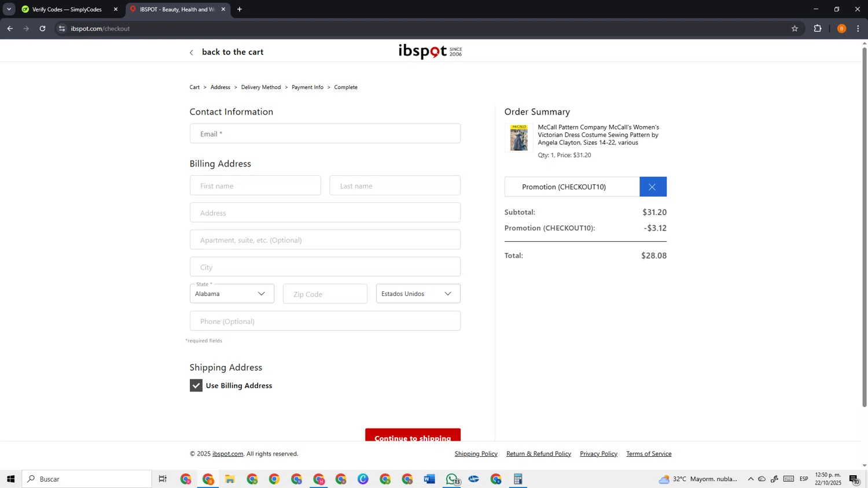Image resolution: width=868 pixels, height=488 pixels.
Task: Click the page vertical scrollbar
Action: (x=865, y=227)
